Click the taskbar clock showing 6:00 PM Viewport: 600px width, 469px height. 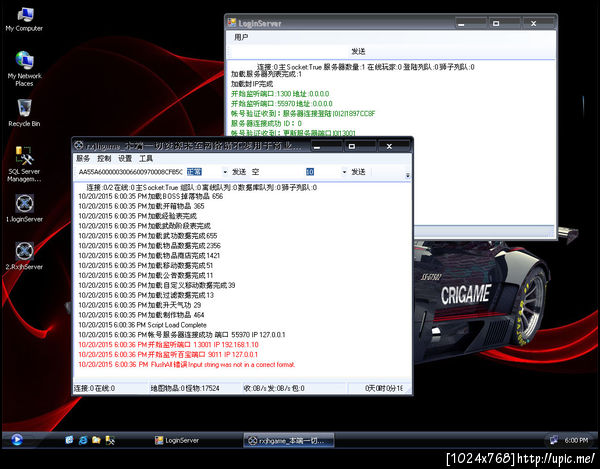576,440
